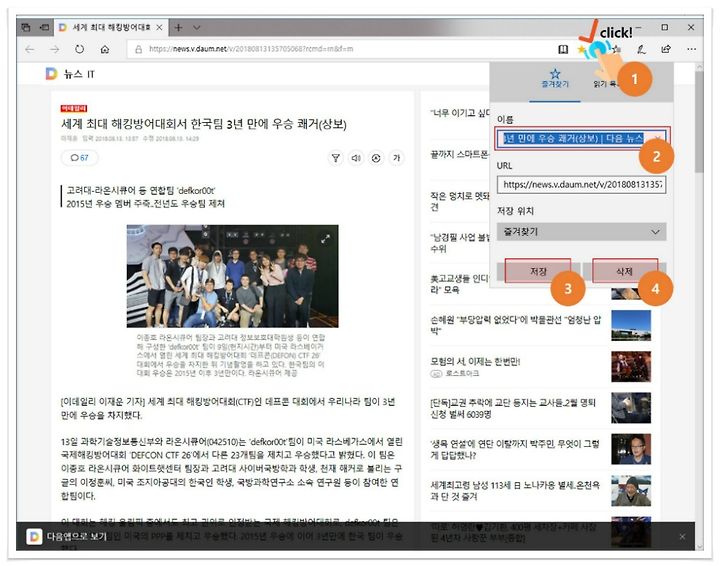720x566 pixels.
Task: Expand the tab preview chevron
Action: (x=197, y=28)
